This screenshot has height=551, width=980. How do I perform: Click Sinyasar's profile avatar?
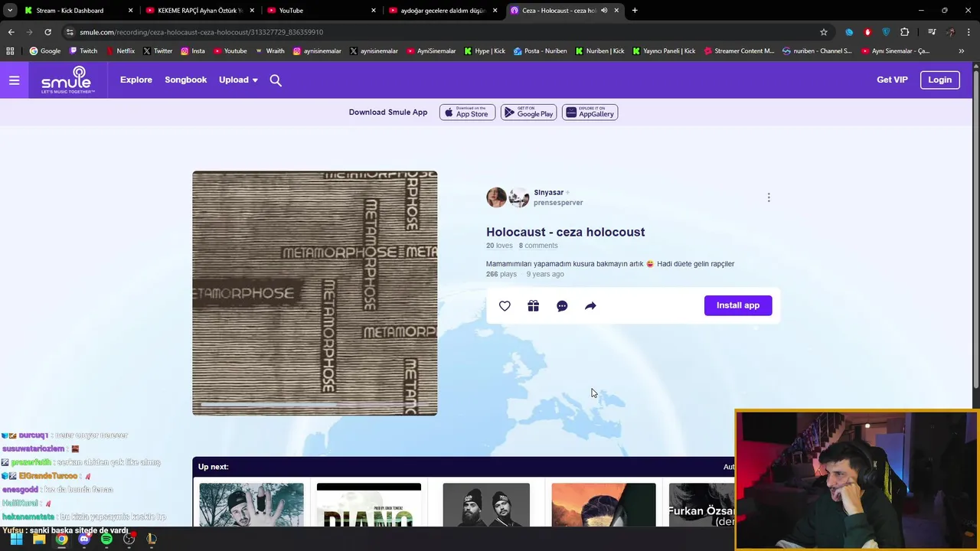click(x=496, y=197)
